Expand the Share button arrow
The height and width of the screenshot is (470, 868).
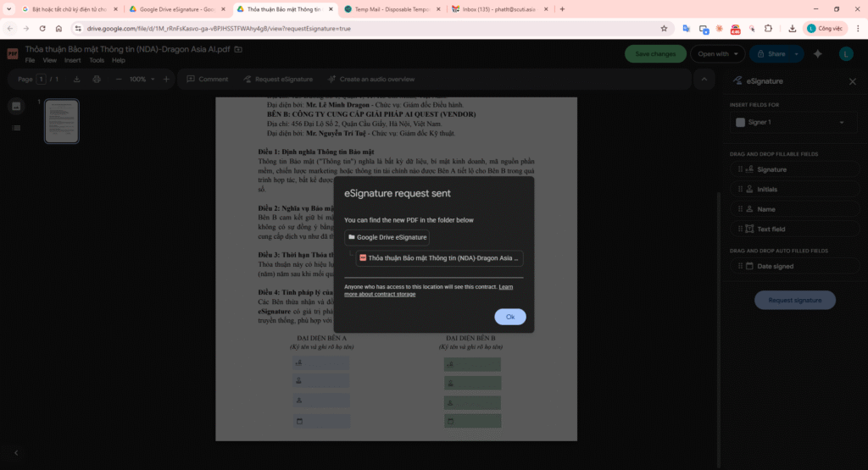[x=798, y=54]
